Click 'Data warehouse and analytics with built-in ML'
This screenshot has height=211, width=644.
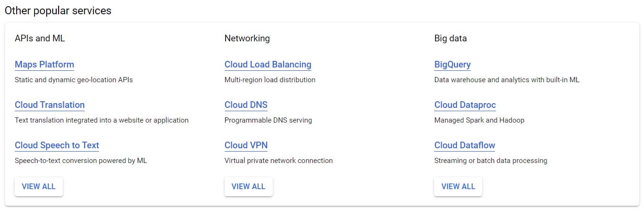click(507, 80)
